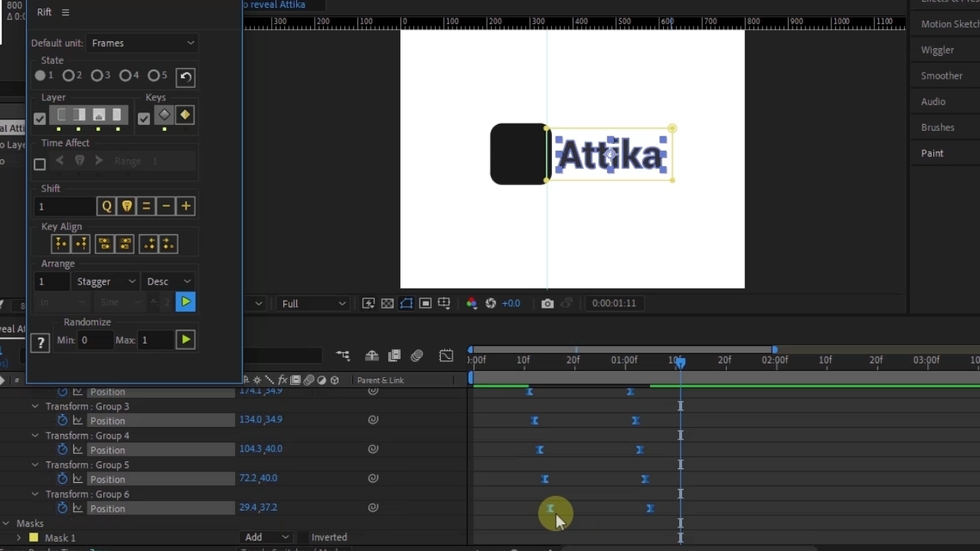Expand the Mask 1 properties
This screenshot has height=551, width=980.
19,538
